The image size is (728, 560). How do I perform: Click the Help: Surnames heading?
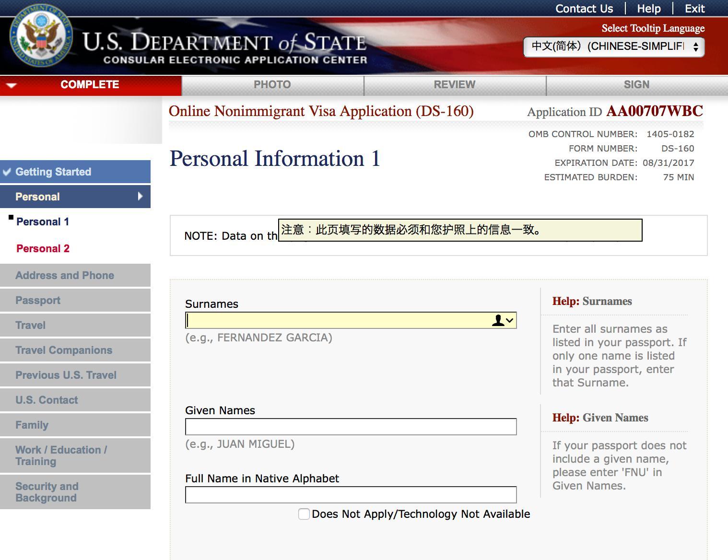(592, 301)
